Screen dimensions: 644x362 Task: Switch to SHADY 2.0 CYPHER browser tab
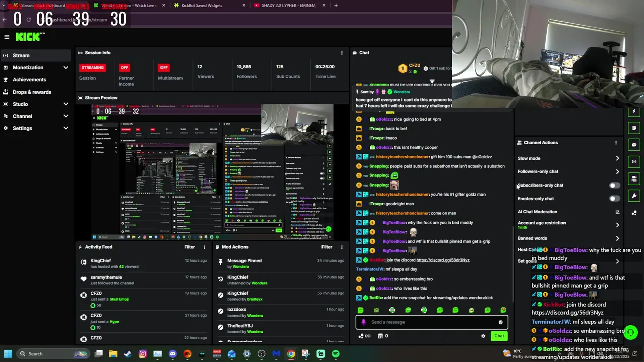coord(289,6)
